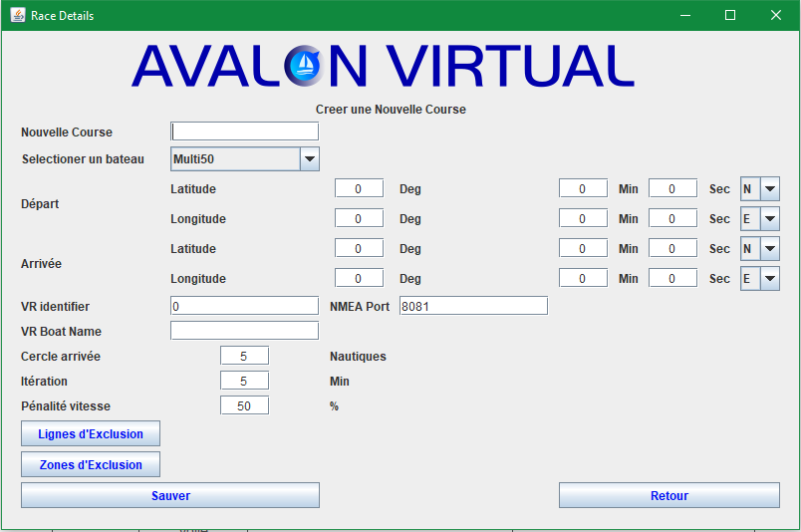
Task: Maximize the Race Details window
Action: coord(730,15)
